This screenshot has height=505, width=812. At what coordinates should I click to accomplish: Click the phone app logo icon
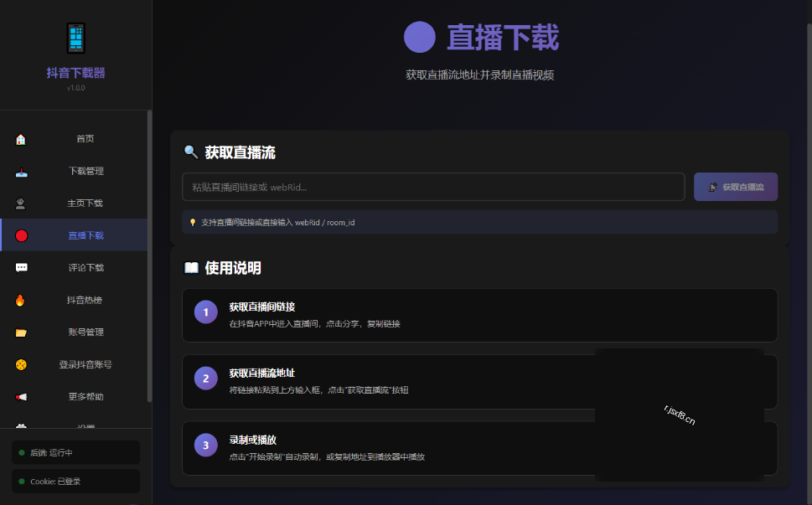[x=75, y=38]
